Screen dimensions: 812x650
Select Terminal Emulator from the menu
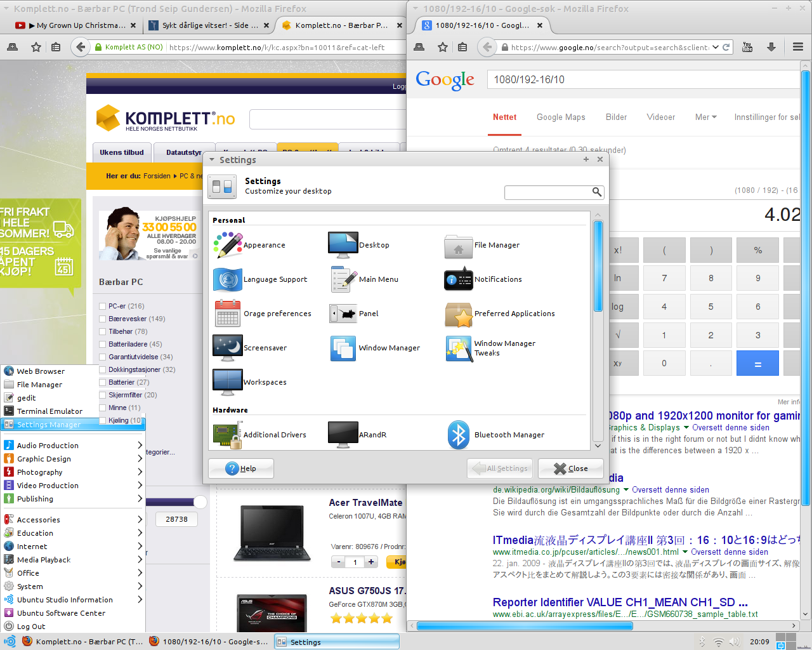[x=49, y=411]
